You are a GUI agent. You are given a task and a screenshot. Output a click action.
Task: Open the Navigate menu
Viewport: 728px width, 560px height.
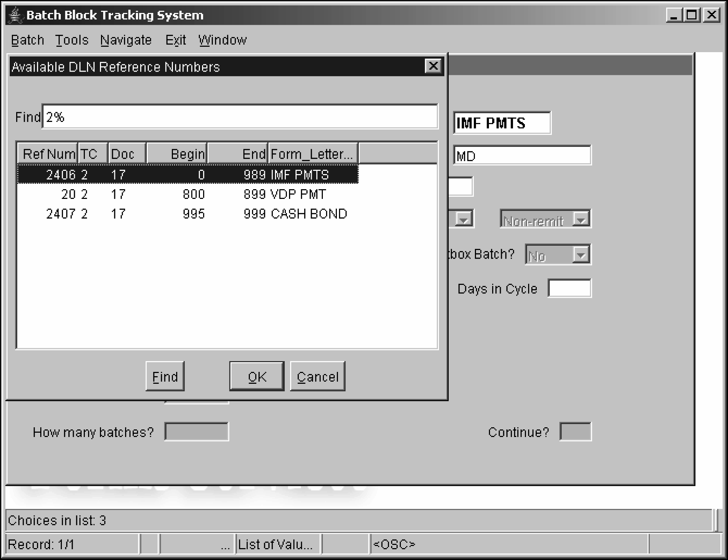pyautogui.click(x=126, y=40)
